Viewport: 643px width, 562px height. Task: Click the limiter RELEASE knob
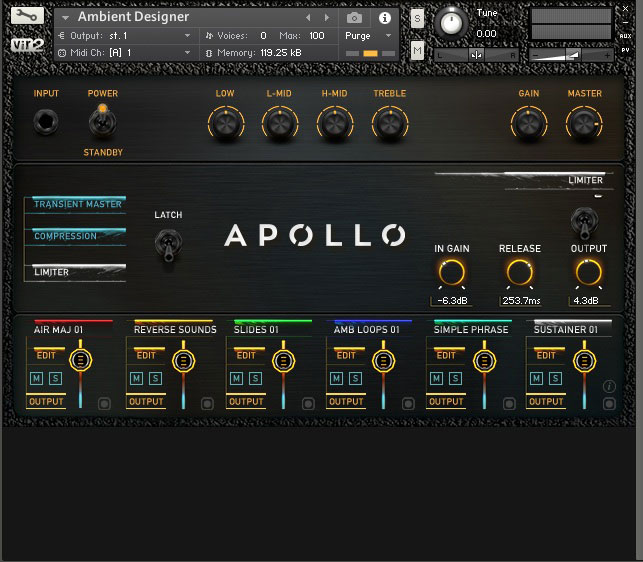520,273
